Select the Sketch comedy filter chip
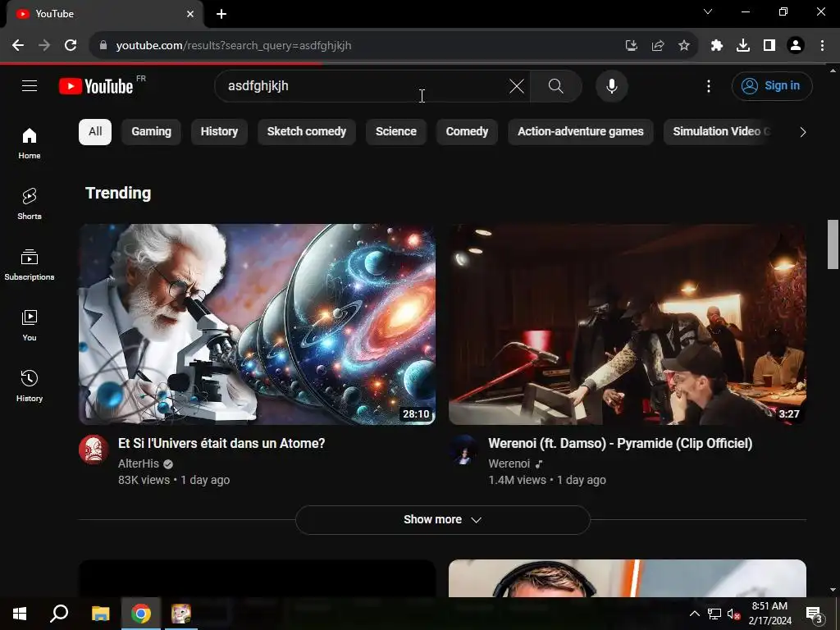The height and width of the screenshot is (630, 840). point(307,132)
